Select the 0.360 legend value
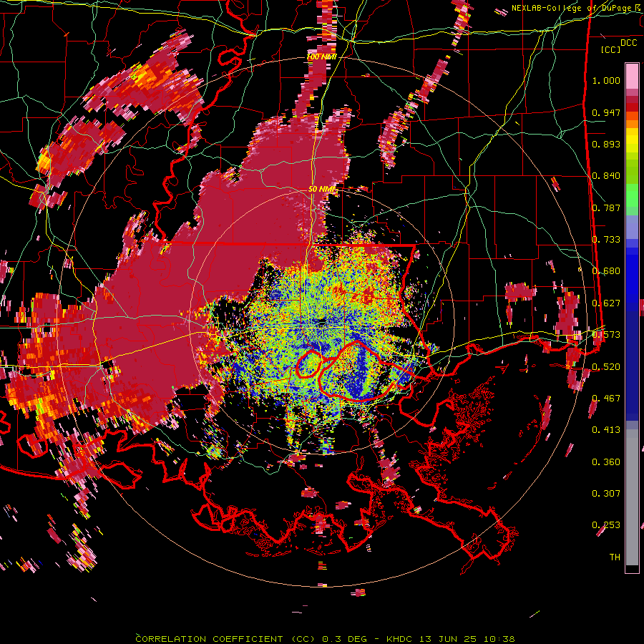 (606, 462)
